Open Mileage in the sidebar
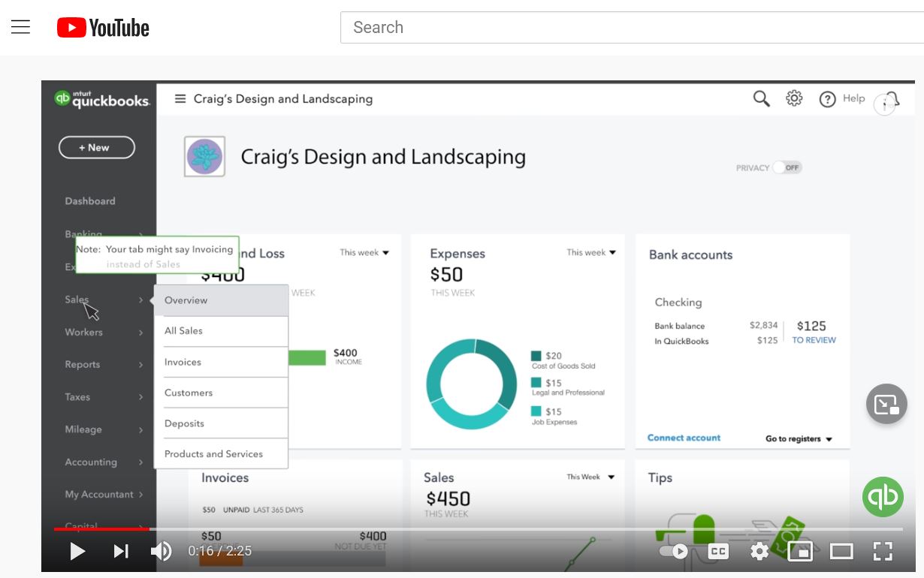Image resolution: width=924 pixels, height=578 pixels. point(83,429)
